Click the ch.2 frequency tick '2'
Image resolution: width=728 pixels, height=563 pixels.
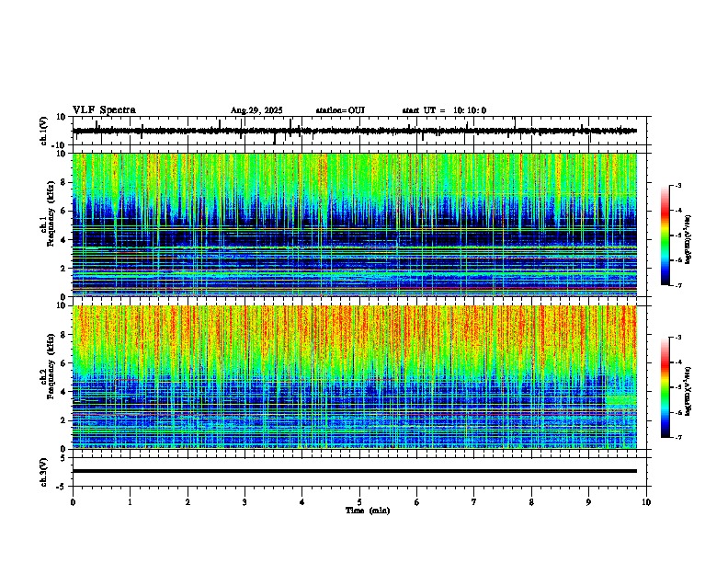[x=63, y=420]
